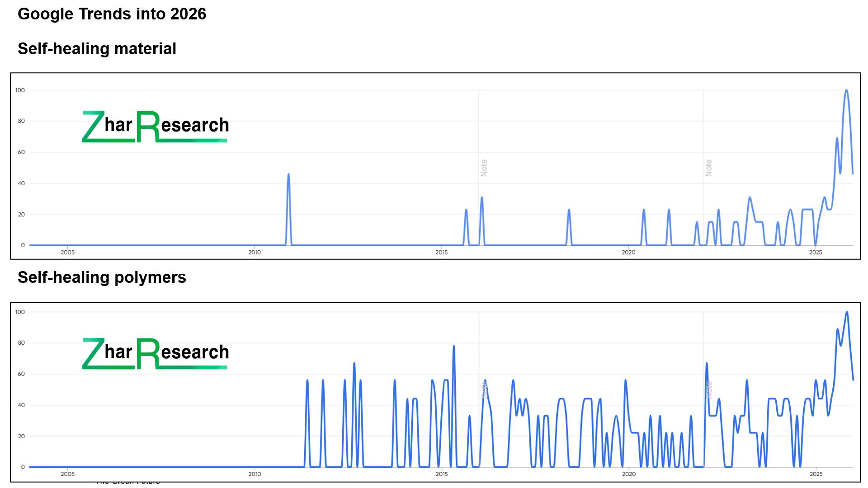Click the 100 y-axis label in the material chart

tap(20, 90)
